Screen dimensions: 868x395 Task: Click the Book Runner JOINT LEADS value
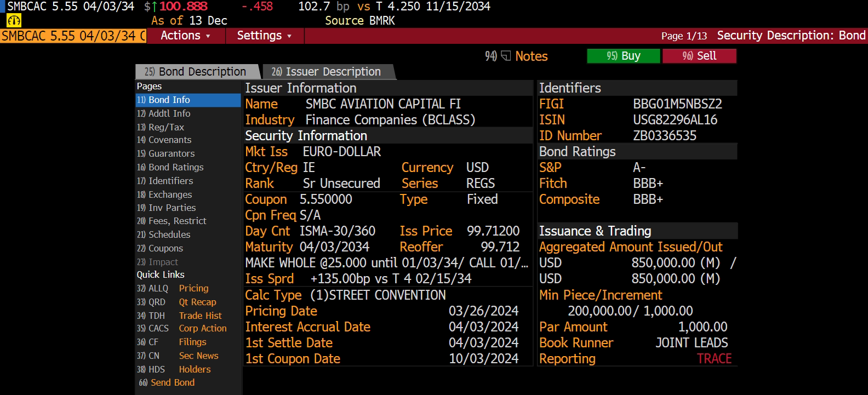692,343
